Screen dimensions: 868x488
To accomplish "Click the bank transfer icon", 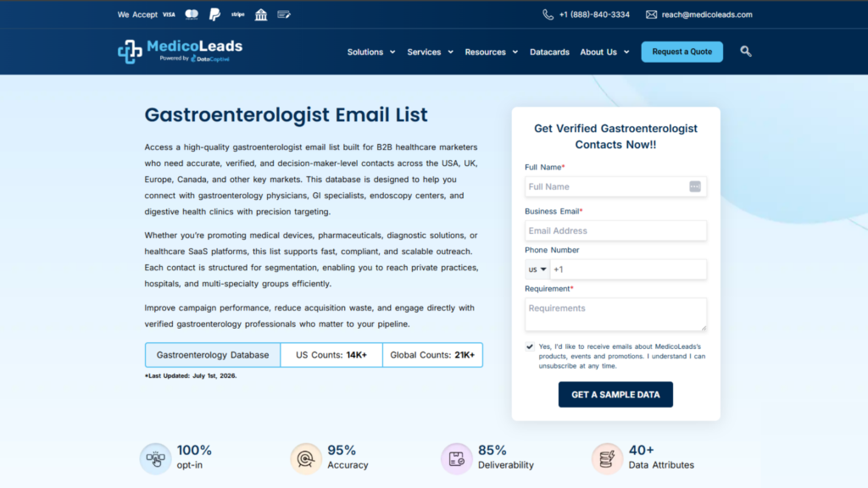I will [x=261, y=14].
